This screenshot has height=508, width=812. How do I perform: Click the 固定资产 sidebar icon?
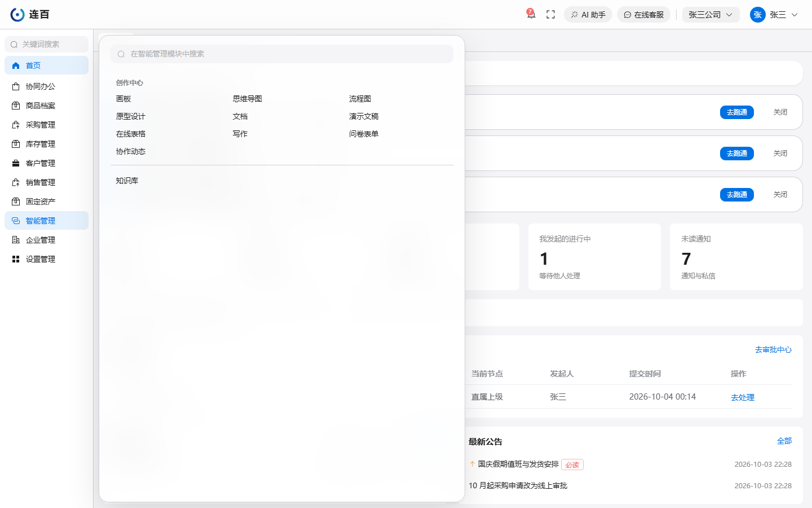coord(16,202)
